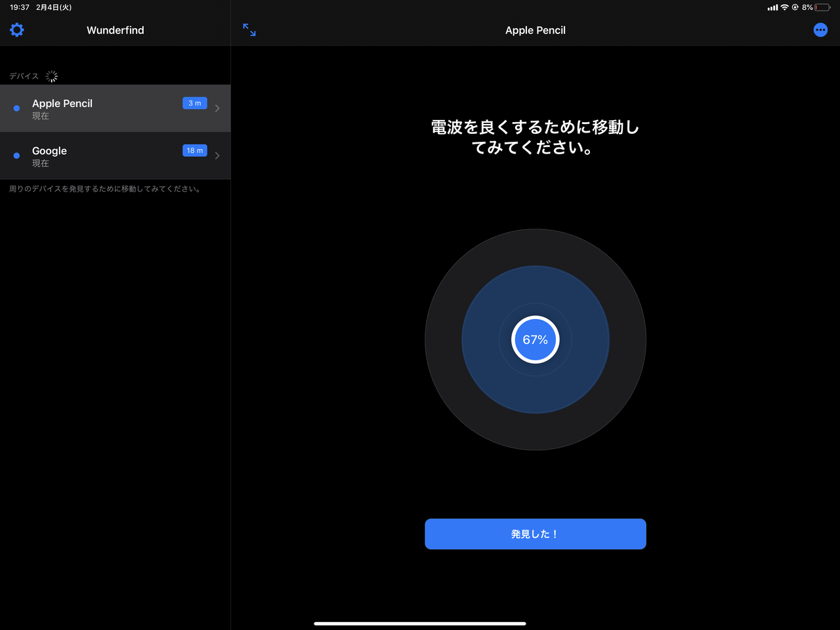Image resolution: width=840 pixels, height=630 pixels.
Task: Tap the cellular signal bars icon
Action: (x=772, y=7)
